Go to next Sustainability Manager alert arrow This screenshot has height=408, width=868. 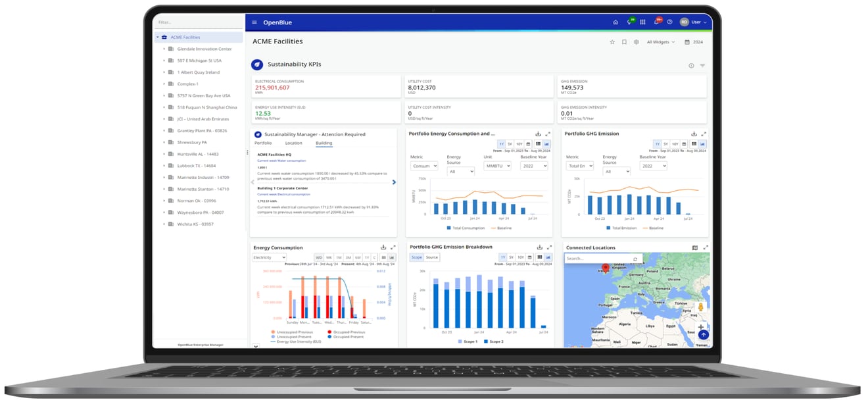pos(394,182)
